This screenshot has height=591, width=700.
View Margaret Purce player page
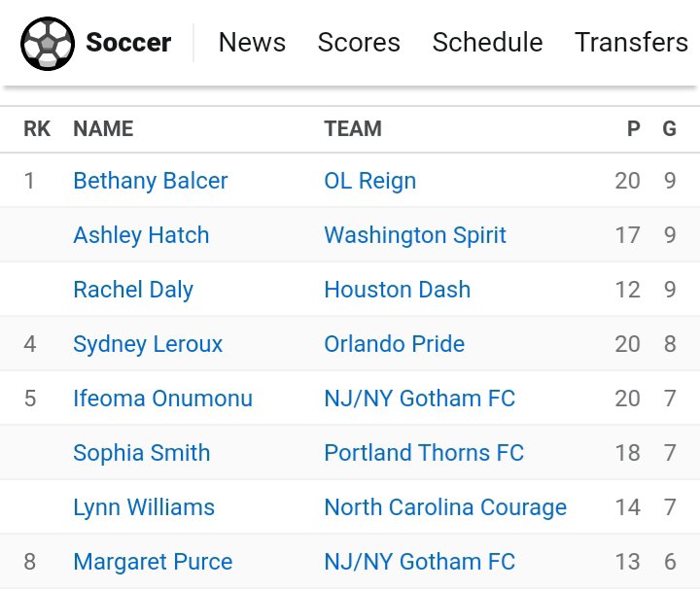pyautogui.click(x=153, y=562)
